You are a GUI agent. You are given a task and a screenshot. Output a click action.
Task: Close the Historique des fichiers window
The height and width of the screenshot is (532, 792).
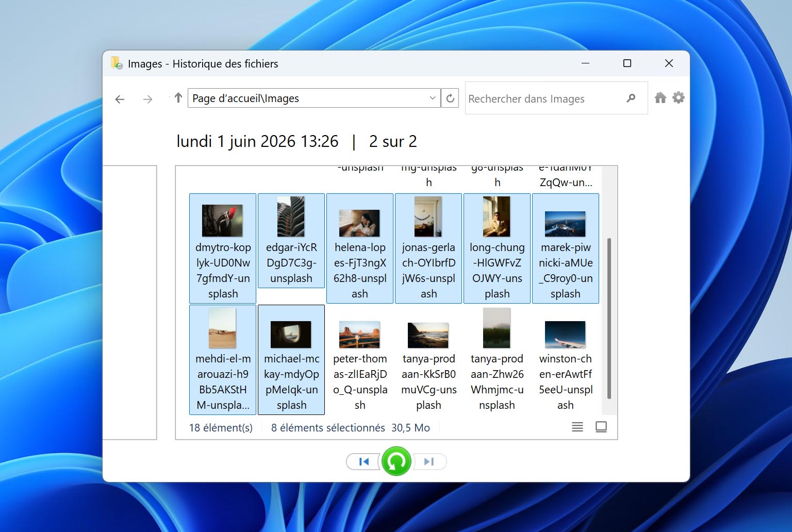point(669,63)
